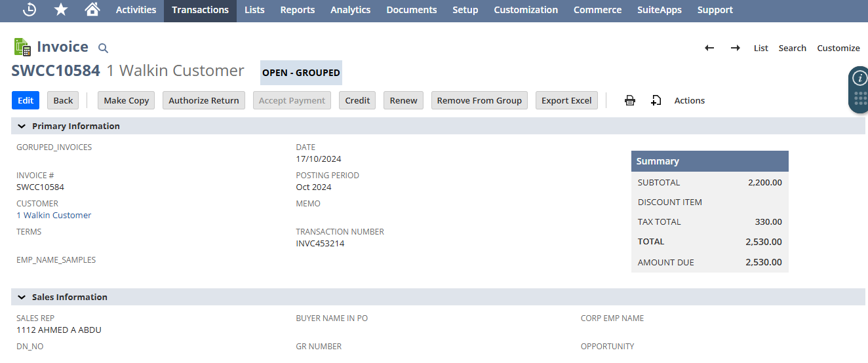Open the Customization menu
The width and height of the screenshot is (868, 363).
(526, 10)
